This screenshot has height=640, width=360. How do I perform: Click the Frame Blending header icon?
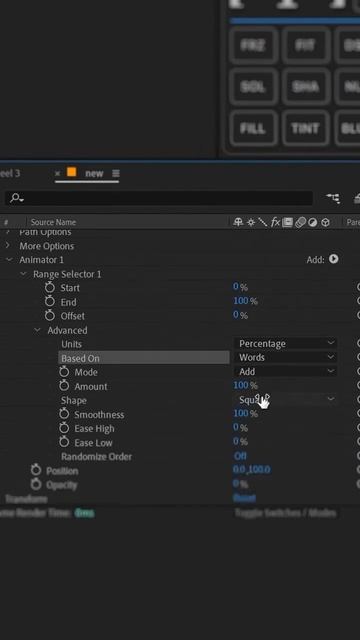point(287,222)
